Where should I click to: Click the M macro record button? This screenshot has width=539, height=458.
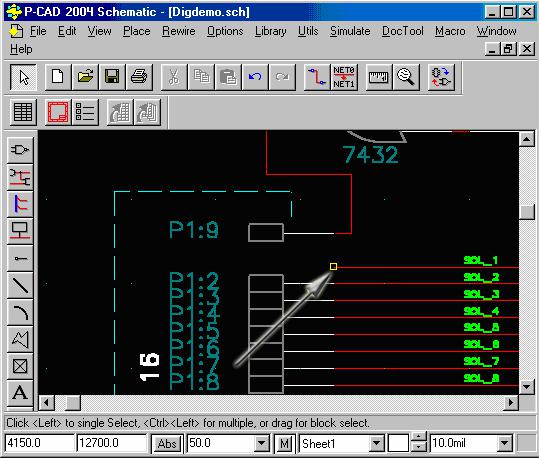coord(284,444)
